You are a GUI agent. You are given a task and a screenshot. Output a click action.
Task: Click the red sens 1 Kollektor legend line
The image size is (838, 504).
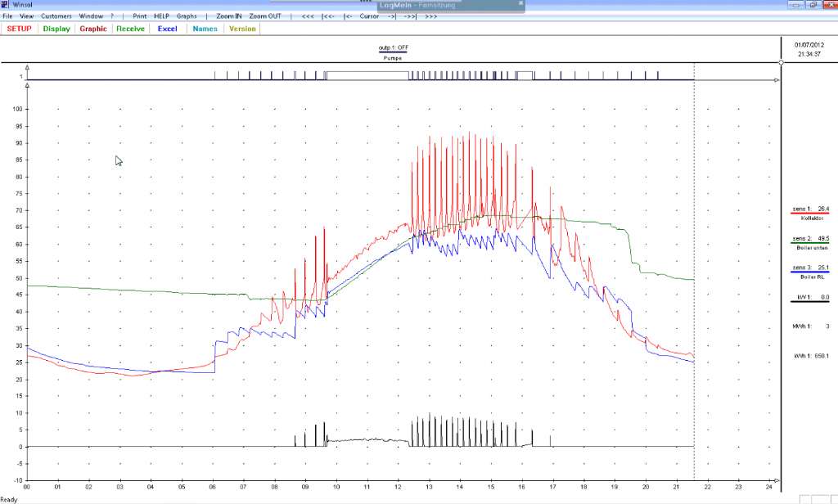(x=809, y=214)
